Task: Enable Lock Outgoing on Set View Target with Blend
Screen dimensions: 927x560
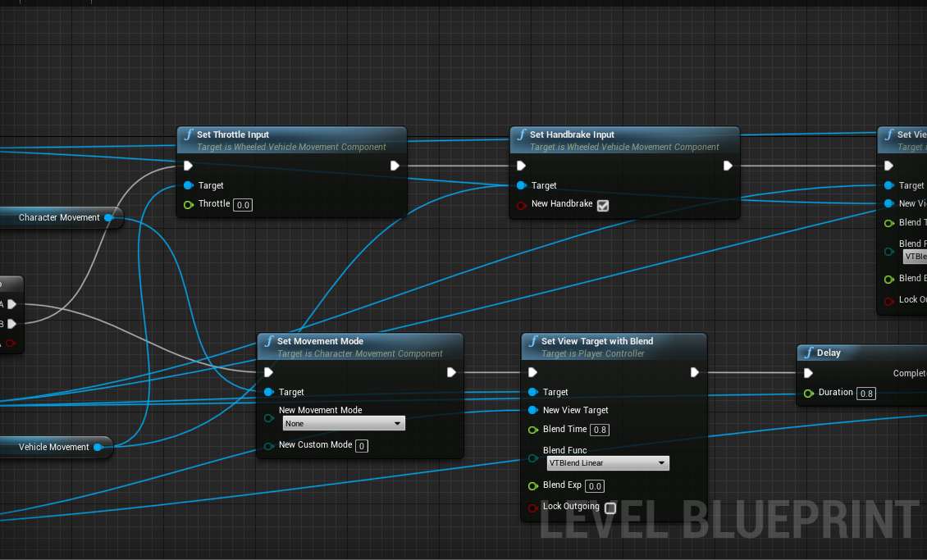Action: click(x=610, y=508)
